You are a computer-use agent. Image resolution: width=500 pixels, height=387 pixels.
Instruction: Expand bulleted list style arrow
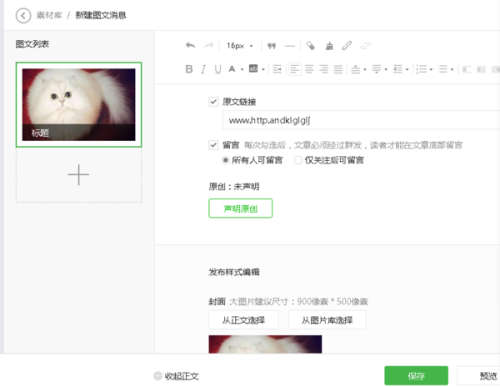pyautogui.click(x=452, y=70)
